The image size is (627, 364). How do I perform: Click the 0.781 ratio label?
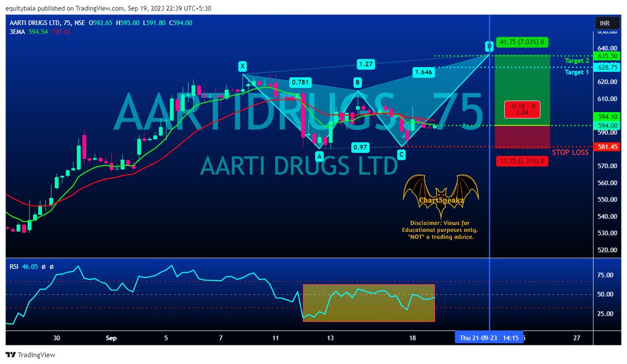[301, 82]
